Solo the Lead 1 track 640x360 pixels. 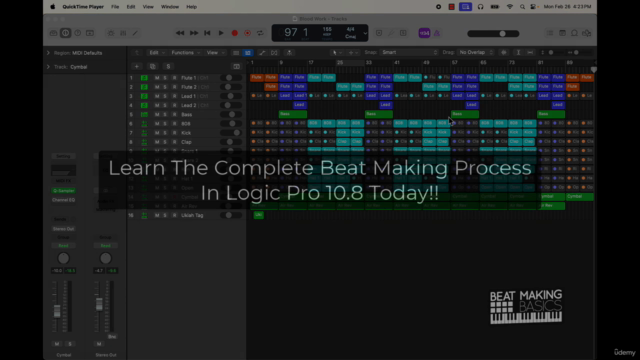pos(165,96)
